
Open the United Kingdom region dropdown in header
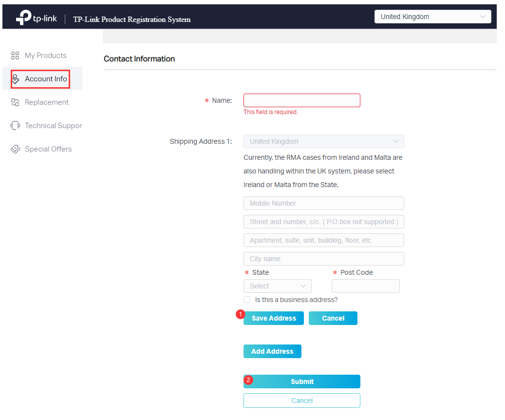(432, 17)
